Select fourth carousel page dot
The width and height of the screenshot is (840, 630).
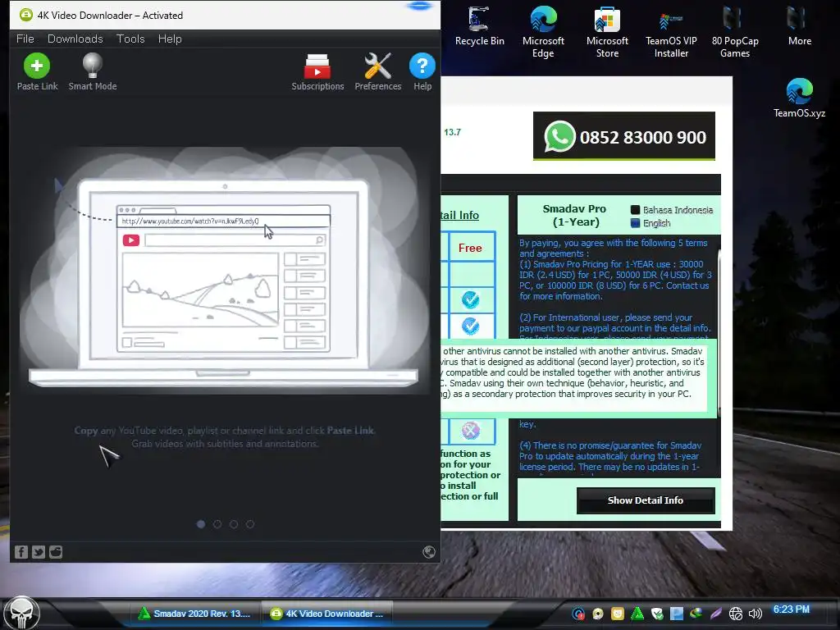click(x=250, y=524)
